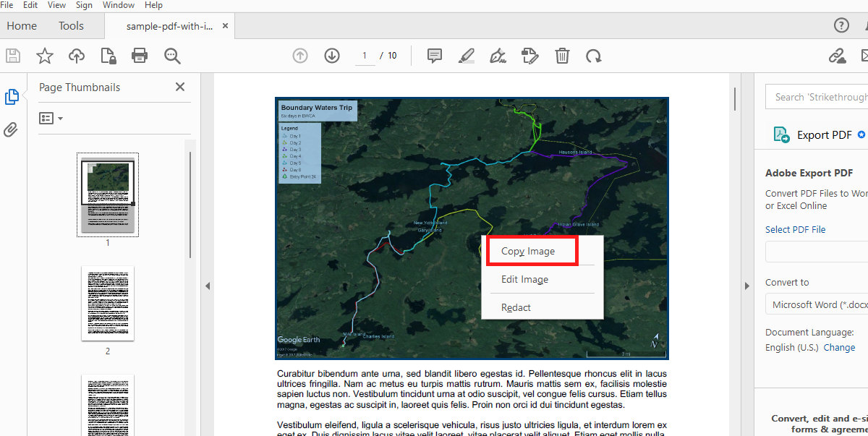Open the Print dialog icon
Viewport: 868px width, 436px height.
point(140,56)
